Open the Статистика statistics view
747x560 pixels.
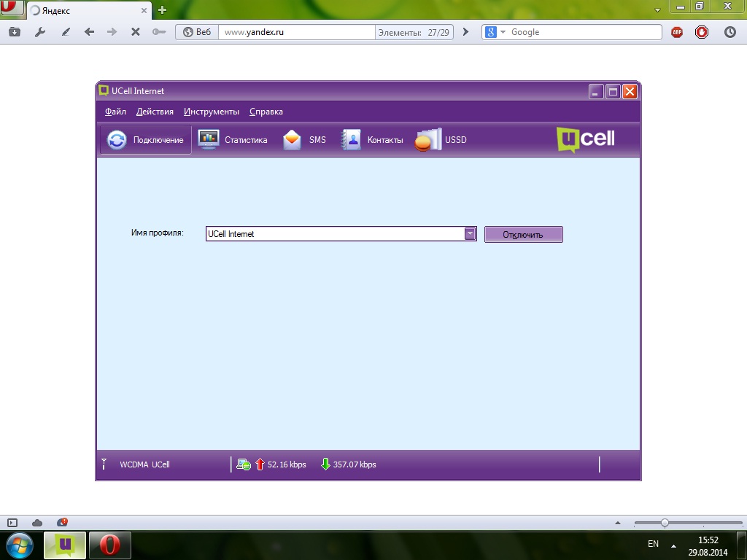(233, 140)
